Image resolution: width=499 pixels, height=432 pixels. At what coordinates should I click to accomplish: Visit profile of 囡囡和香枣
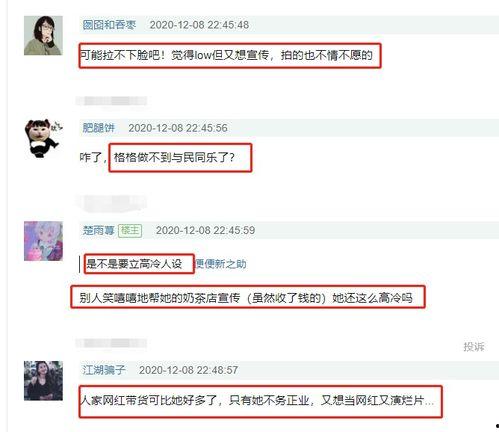click(x=109, y=25)
